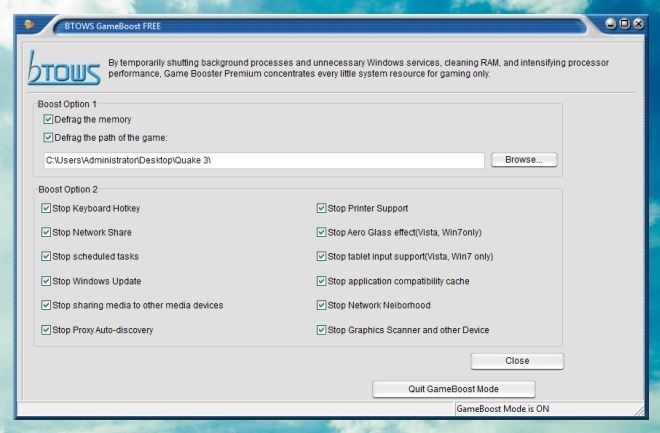Maximize the GameBoost window
The width and height of the screenshot is (660, 433).
[625, 24]
